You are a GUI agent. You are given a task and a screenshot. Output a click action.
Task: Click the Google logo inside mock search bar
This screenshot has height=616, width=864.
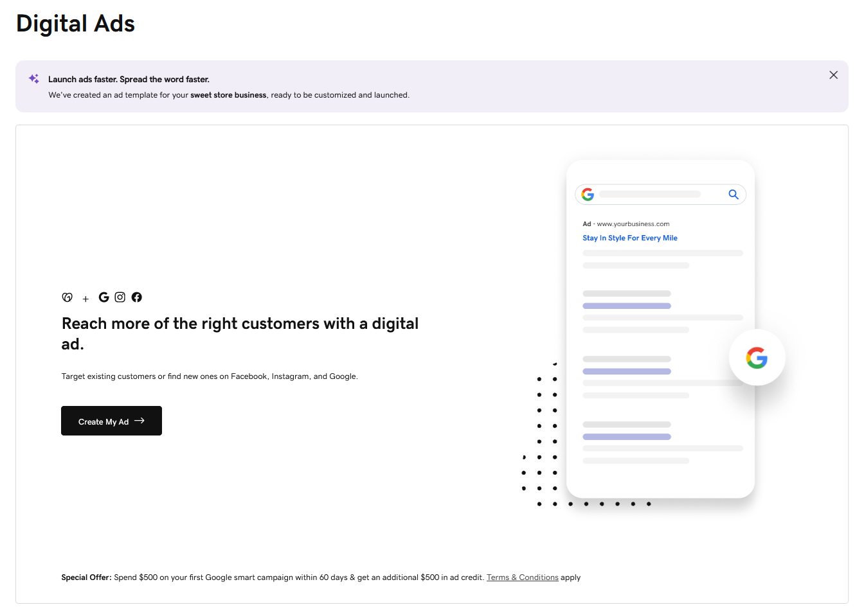pos(588,195)
